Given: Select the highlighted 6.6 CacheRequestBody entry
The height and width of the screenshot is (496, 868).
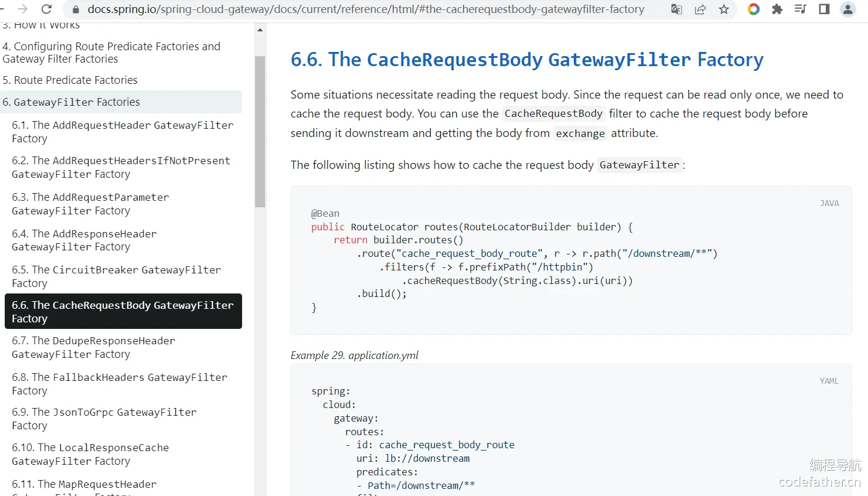Looking at the screenshot, I should coord(123,311).
